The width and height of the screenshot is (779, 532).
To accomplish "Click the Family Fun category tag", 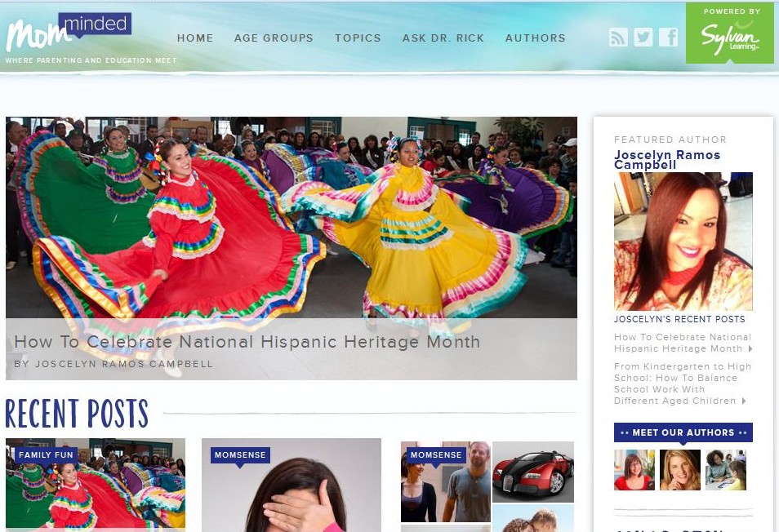I will (x=47, y=455).
